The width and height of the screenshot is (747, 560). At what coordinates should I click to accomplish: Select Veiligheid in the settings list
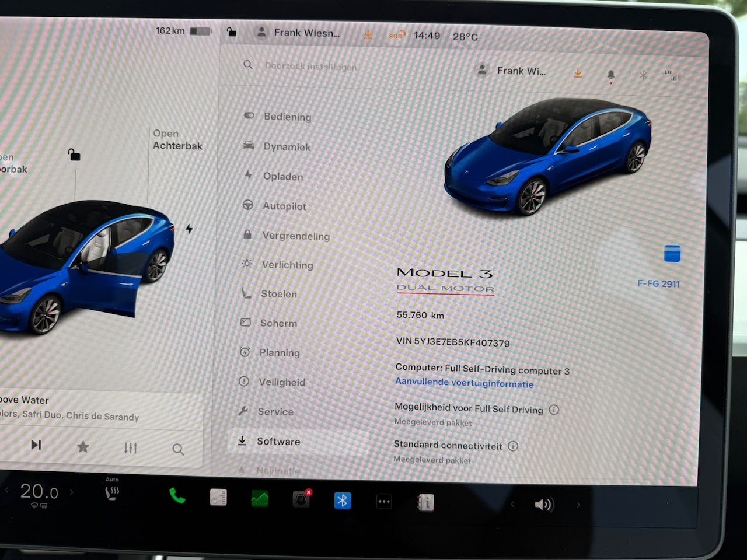click(271, 381)
